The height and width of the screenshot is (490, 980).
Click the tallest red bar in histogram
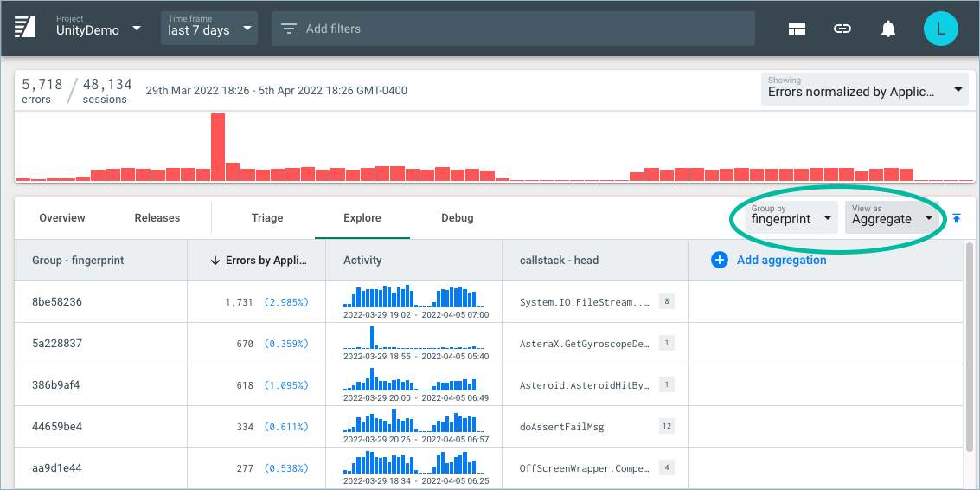[x=218, y=146]
